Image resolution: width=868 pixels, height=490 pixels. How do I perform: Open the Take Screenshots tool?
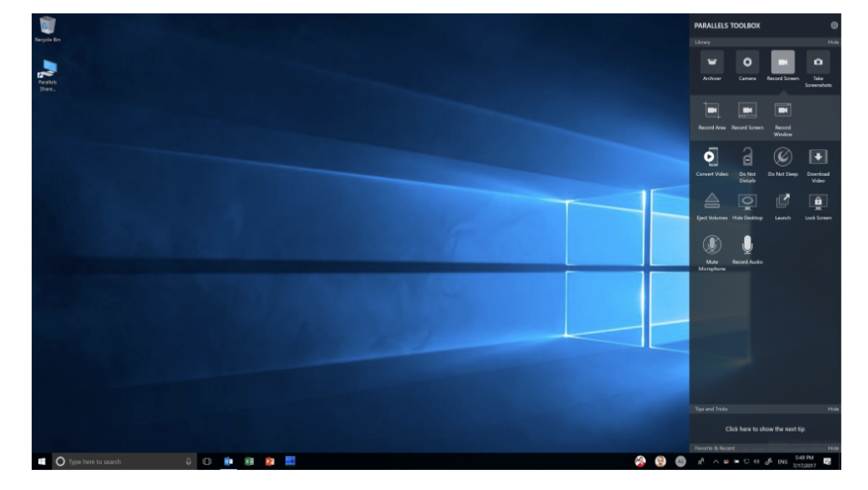click(818, 69)
